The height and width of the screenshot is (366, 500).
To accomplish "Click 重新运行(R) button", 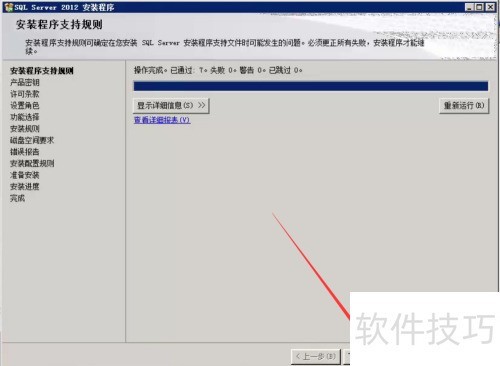I will click(464, 106).
